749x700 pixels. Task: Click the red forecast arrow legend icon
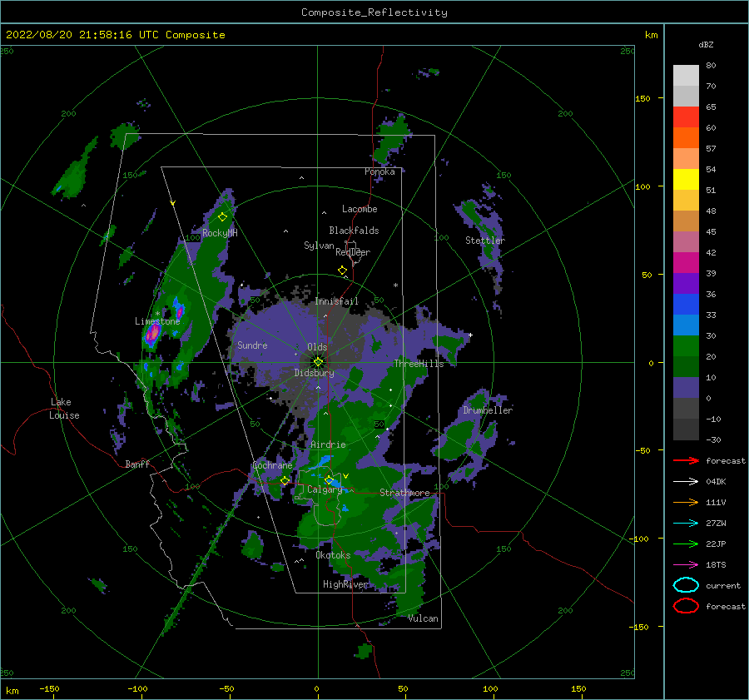pos(686,460)
